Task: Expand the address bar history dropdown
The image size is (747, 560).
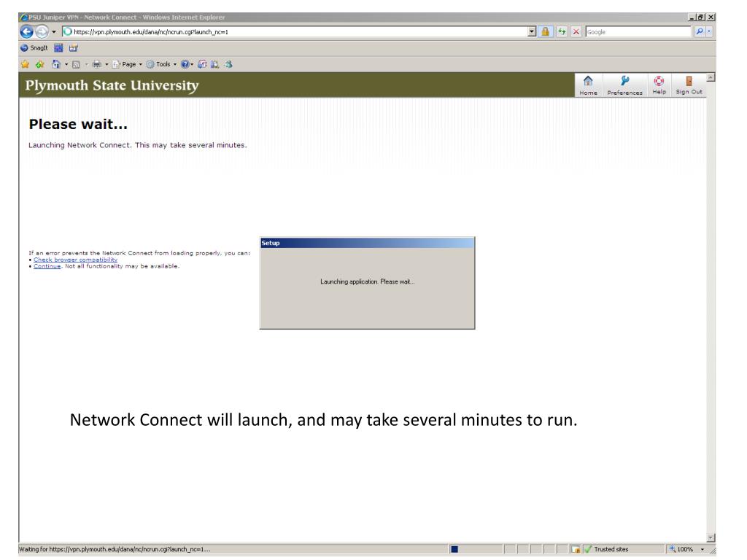Action: [x=532, y=32]
